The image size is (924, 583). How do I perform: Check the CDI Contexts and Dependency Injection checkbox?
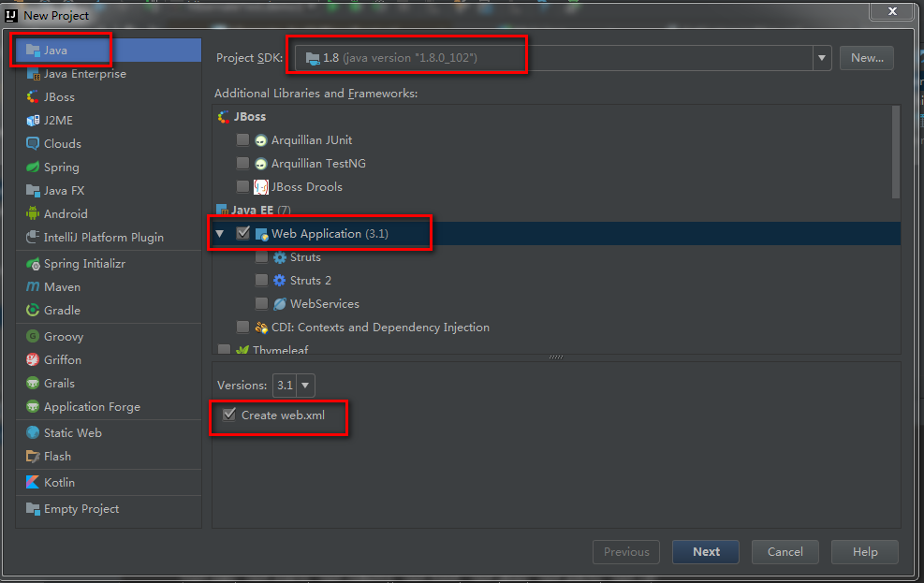pyautogui.click(x=242, y=327)
